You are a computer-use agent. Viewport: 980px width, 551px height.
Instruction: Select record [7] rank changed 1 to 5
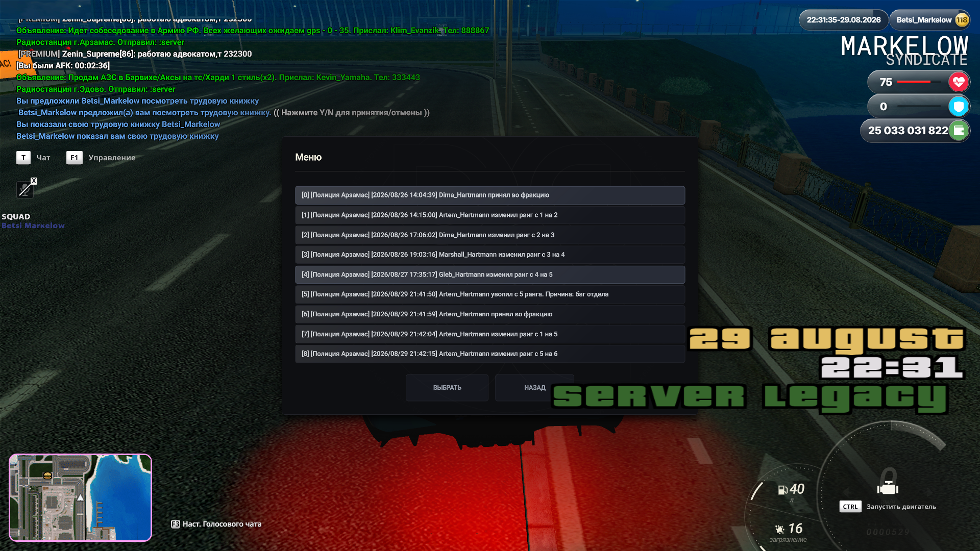tap(490, 334)
